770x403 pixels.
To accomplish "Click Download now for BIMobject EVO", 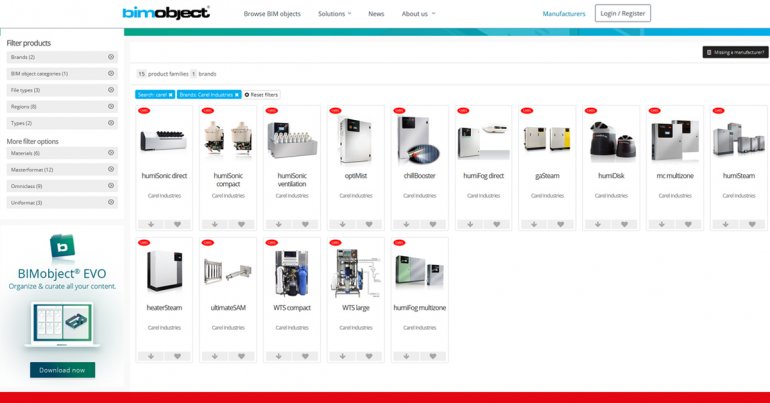I will 62,370.
